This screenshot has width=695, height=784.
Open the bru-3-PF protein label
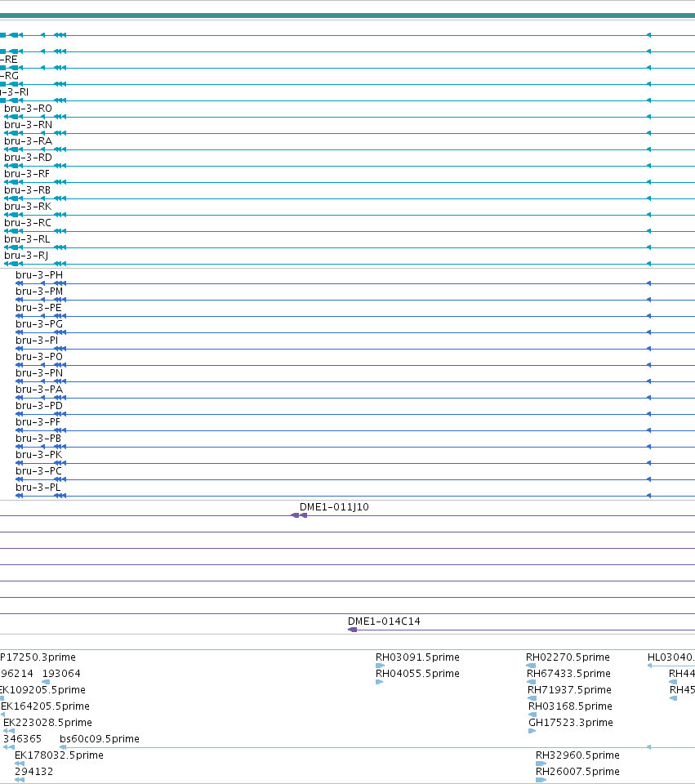click(x=38, y=422)
